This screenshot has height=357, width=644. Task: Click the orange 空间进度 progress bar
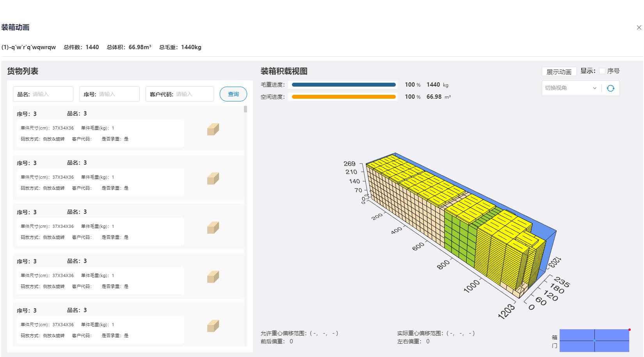pos(343,96)
